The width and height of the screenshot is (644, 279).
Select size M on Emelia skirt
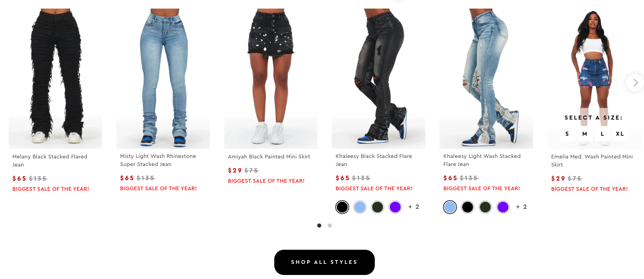[x=584, y=134]
